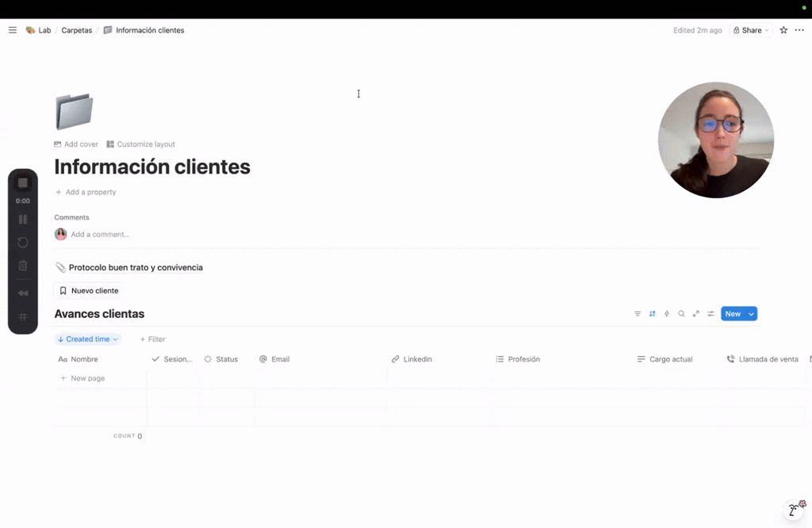Click the Información clientes breadcrumb
Screen dimensions: 812x528
[144, 30]
